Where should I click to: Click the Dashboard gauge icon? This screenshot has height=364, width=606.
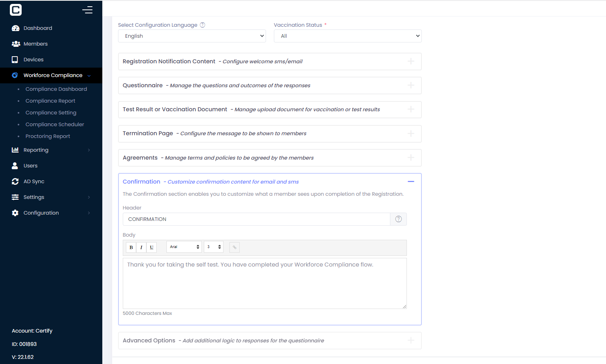15,28
